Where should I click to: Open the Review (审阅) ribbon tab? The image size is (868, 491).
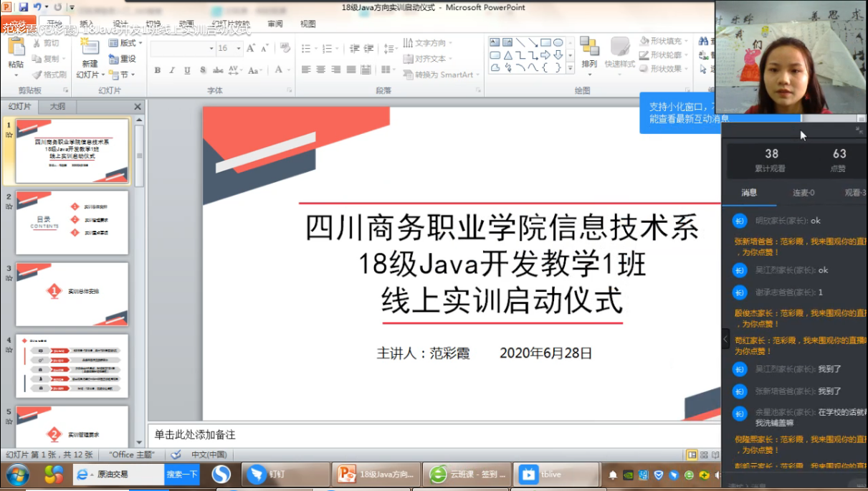point(275,24)
